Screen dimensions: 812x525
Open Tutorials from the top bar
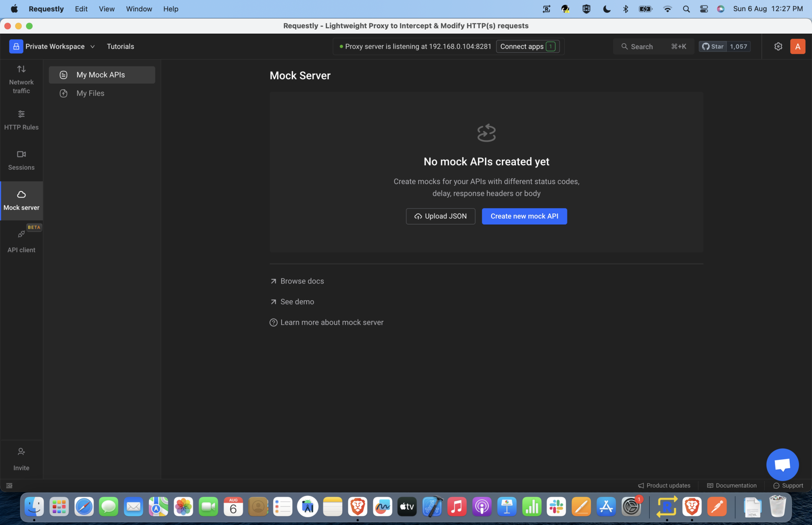point(121,46)
